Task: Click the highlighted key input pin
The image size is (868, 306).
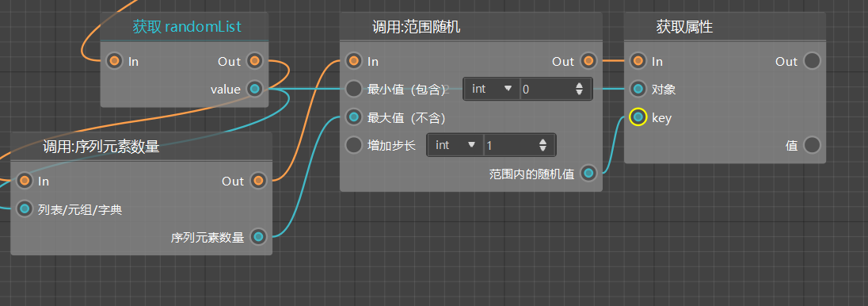Action: [x=638, y=117]
